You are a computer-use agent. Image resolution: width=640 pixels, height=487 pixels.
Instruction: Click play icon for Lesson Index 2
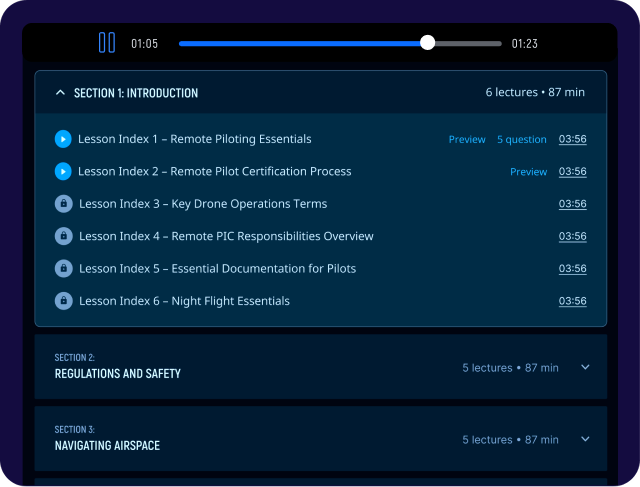(x=63, y=171)
